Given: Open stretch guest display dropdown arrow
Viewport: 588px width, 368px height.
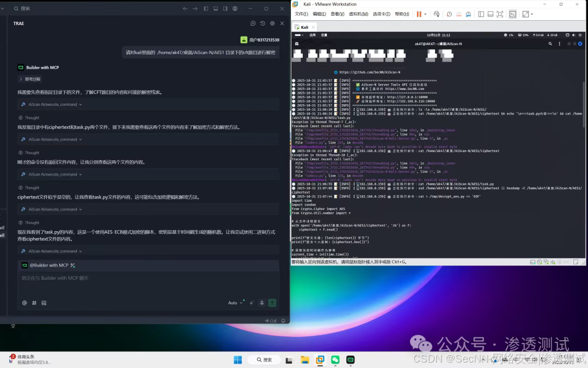Looking at the screenshot, I should tap(532, 14).
